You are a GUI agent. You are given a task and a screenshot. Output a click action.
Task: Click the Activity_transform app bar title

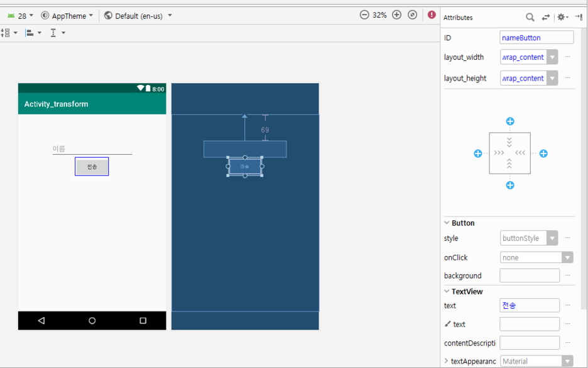pyautogui.click(x=57, y=104)
